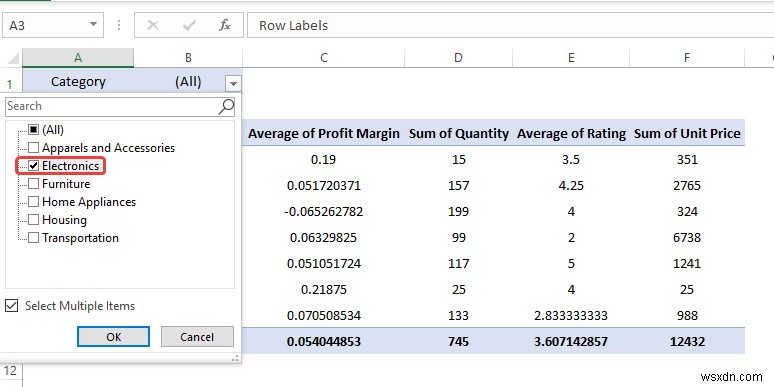Click the formula bar Enter checkmark icon
774x387 pixels.
[x=189, y=25]
